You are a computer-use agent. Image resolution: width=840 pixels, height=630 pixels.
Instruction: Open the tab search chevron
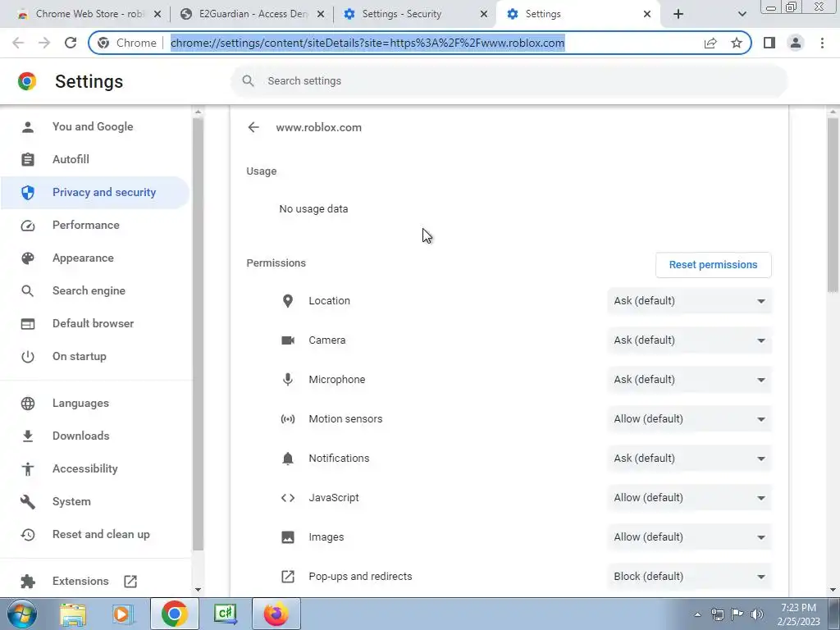click(x=742, y=14)
